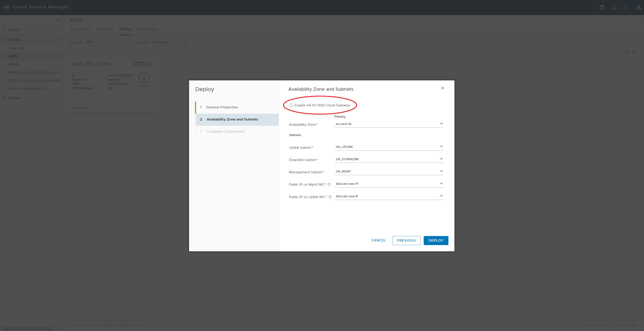Click the Clouds cloud icon
The width and height of the screenshot is (644, 331).
coord(4,39)
